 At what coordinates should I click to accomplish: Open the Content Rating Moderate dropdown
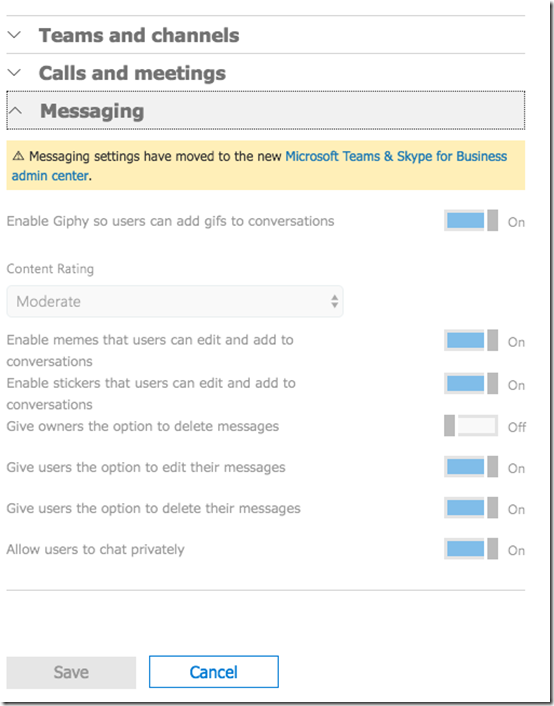175,301
